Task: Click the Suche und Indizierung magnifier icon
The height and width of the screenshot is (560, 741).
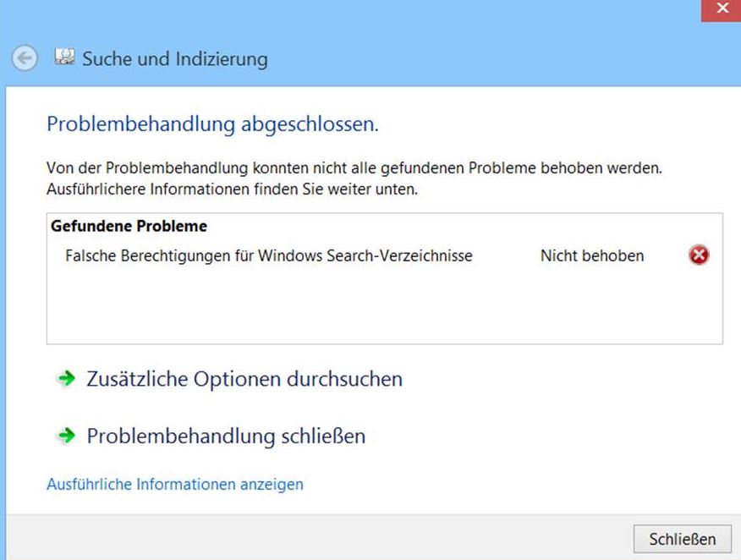Action: pyautogui.click(x=63, y=56)
